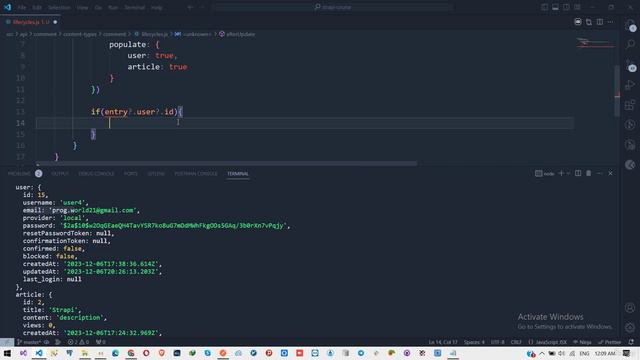This screenshot has width=640, height=360.
Task: Click breadcrumb 'content-types' segment
Action: pyautogui.click(x=80, y=34)
